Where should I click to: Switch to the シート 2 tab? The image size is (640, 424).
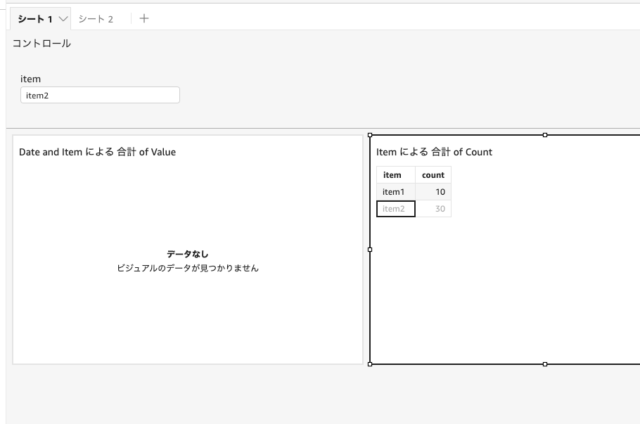96,19
